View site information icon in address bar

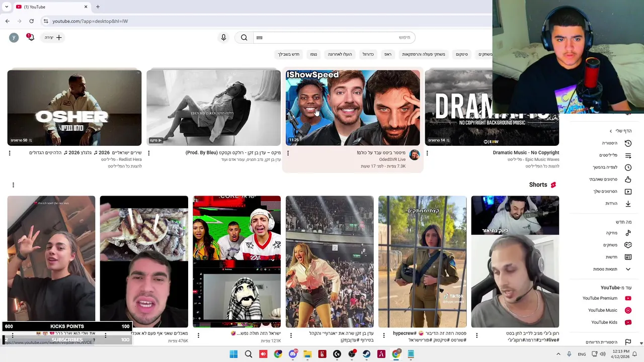46,21
